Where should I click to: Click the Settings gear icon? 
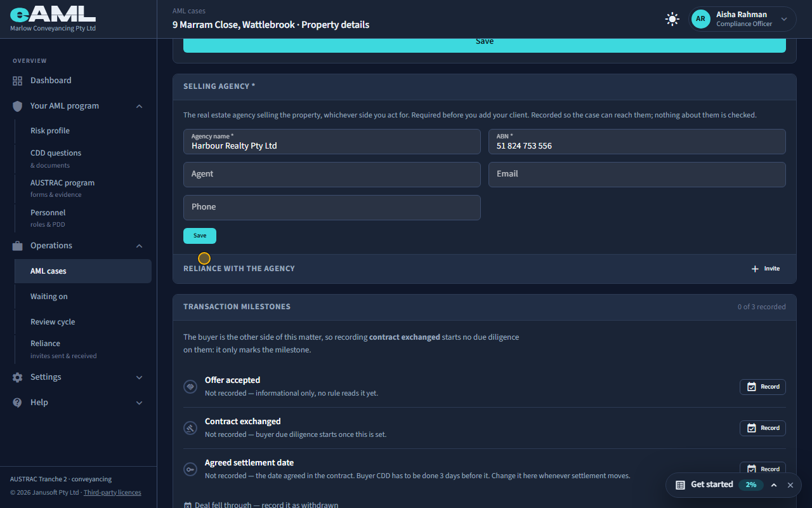18,377
